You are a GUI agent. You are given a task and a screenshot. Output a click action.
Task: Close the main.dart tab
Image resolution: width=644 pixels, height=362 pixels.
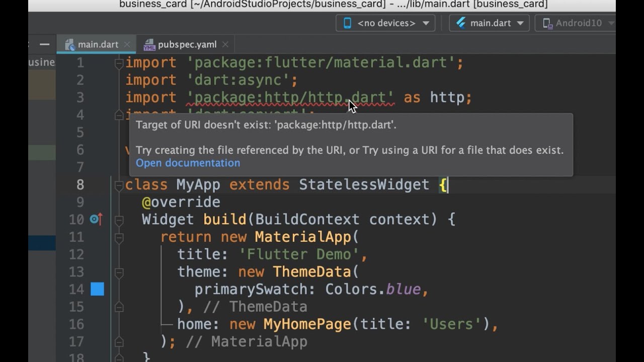click(x=127, y=44)
